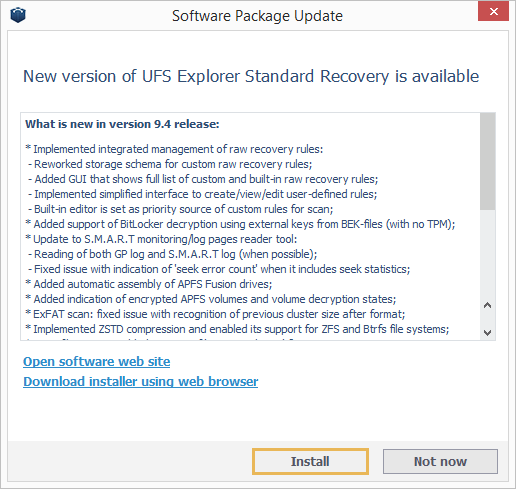Click the ZSTD compression release note line

[237, 329]
